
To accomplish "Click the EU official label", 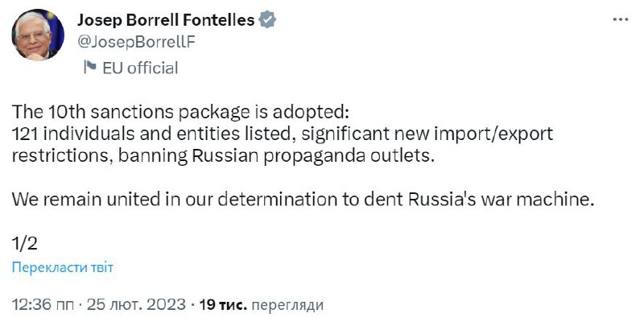I will 140,68.
